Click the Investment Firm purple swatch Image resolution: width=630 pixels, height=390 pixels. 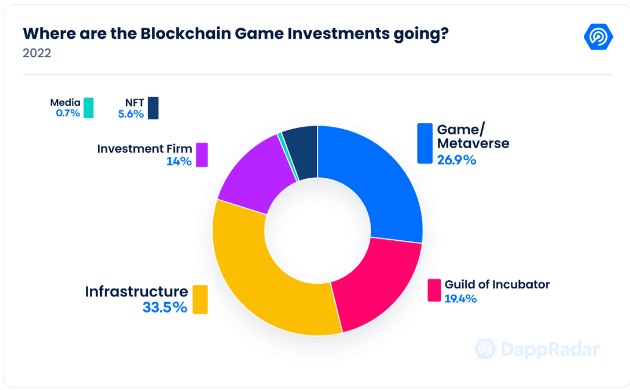202,155
